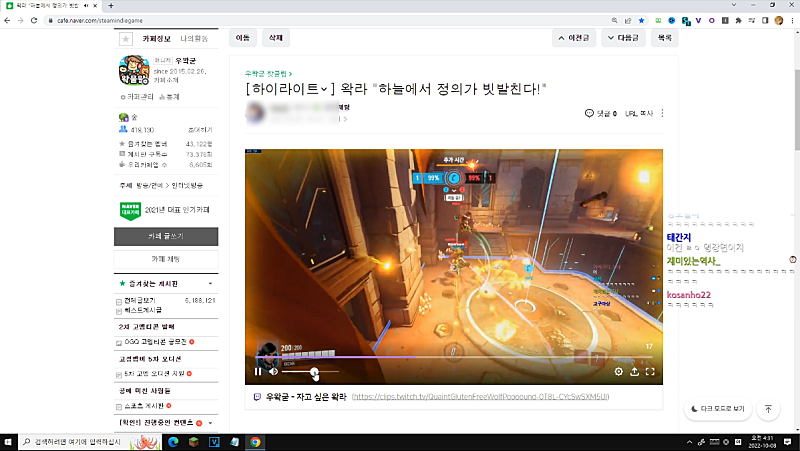800x451 pixels.
Task: Click the address bar URL field
Action: point(327,20)
